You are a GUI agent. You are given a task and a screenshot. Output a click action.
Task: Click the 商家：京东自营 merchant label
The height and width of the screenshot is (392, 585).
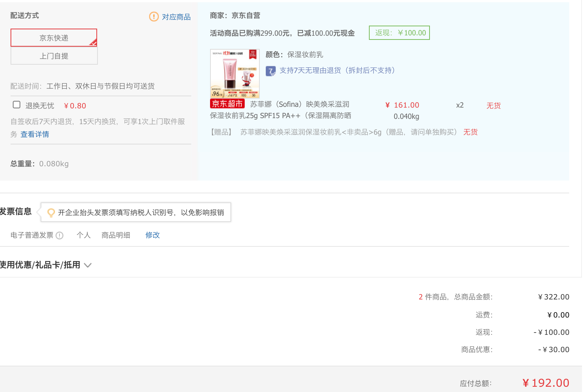pyautogui.click(x=235, y=15)
